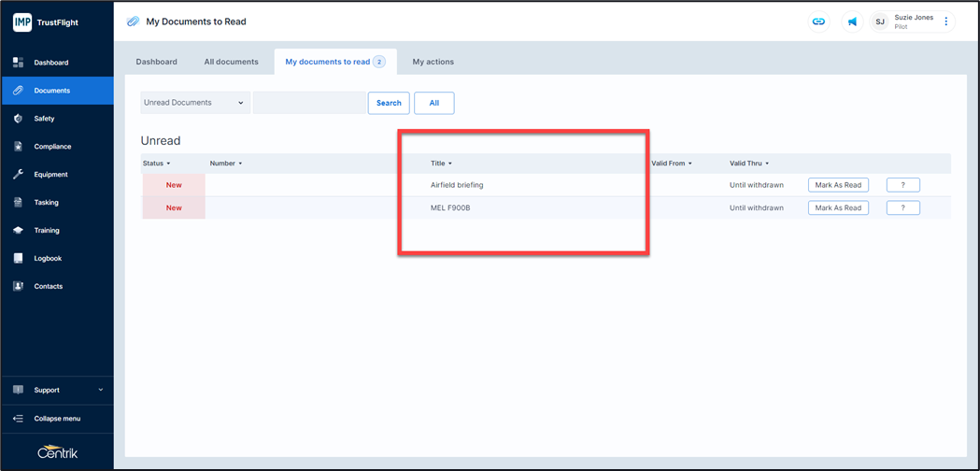Collapse the sidebar menu
Viewport: 980px width, 471px height.
tap(56, 419)
